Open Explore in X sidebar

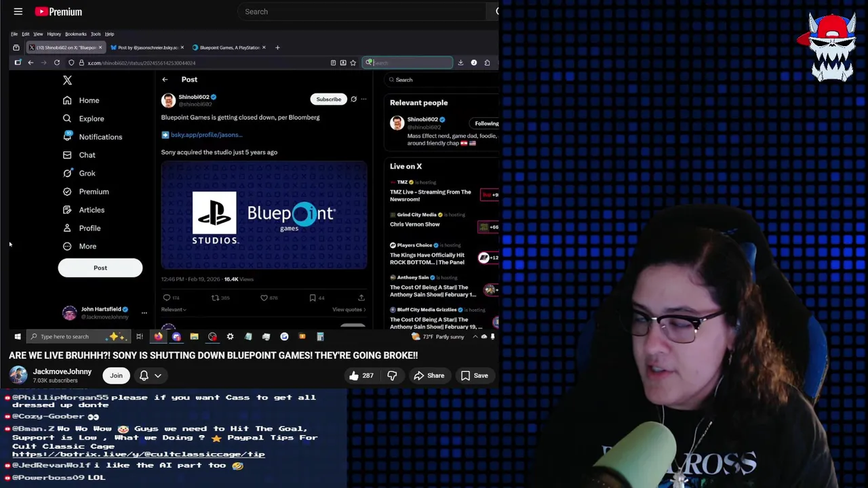point(83,119)
